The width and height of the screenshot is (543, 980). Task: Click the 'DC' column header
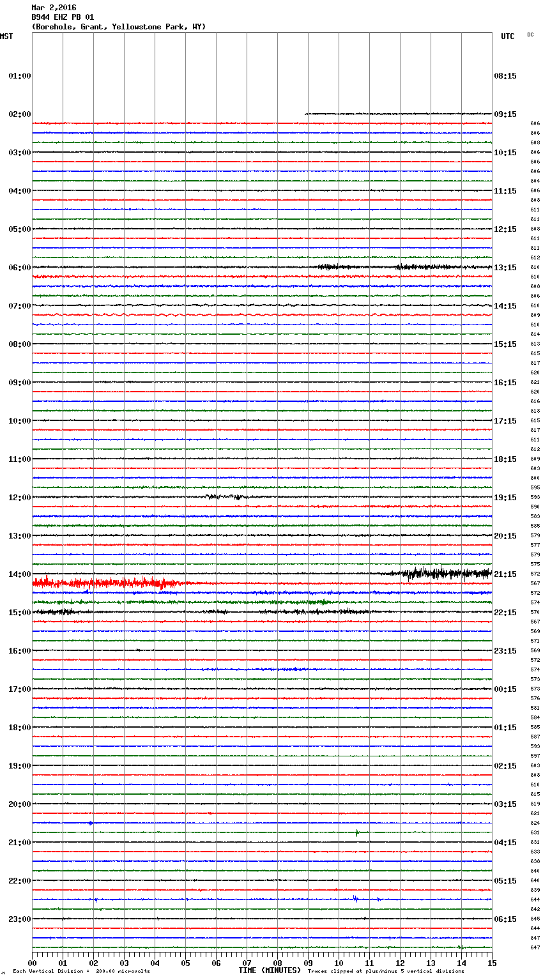(530, 34)
